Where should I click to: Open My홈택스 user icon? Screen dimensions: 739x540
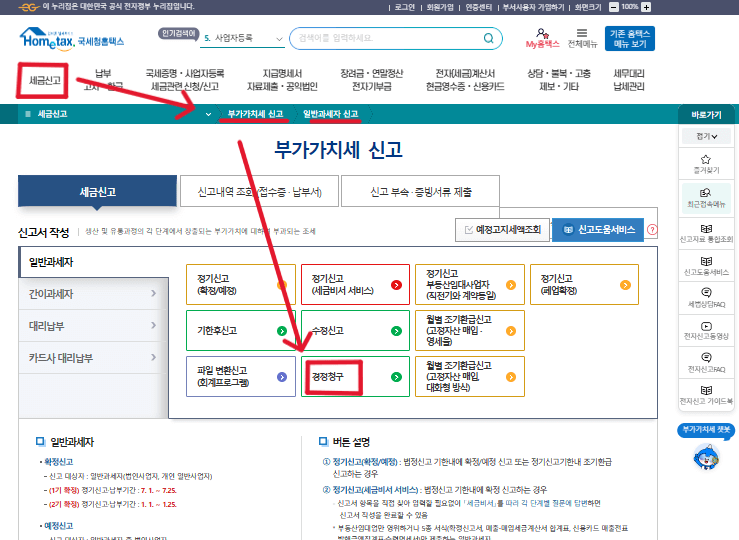(542, 33)
